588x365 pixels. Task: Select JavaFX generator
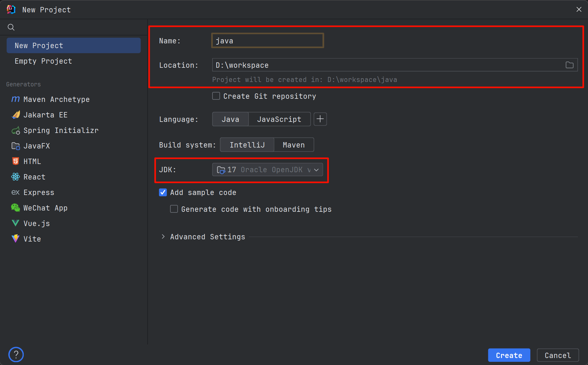[74, 146]
